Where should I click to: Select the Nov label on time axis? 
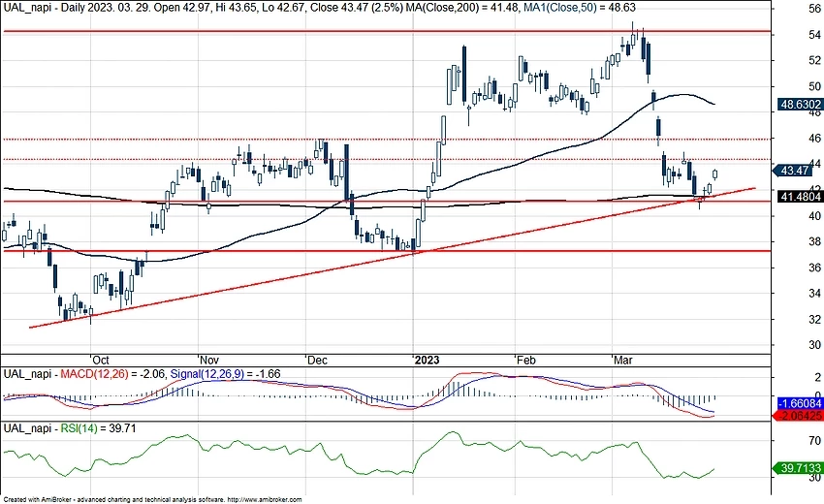pos(208,360)
